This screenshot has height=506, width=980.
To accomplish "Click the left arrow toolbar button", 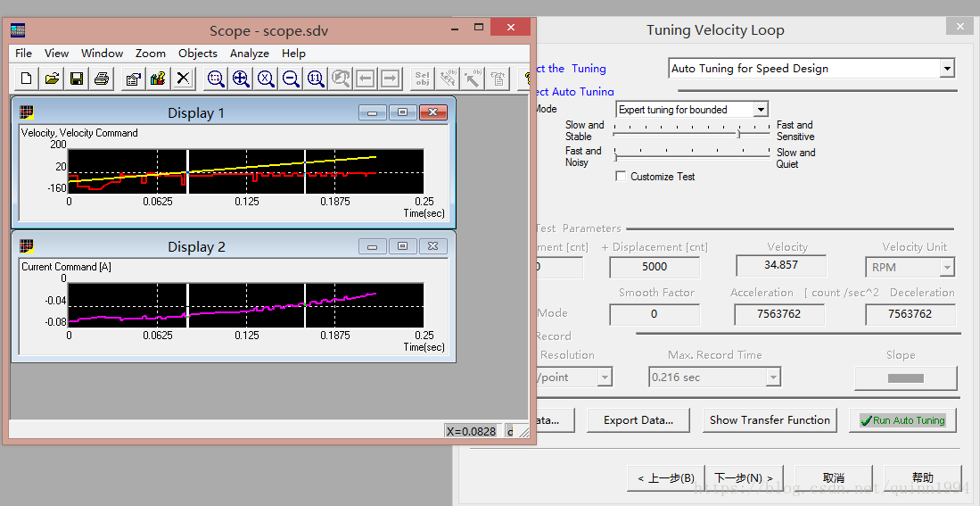I will tap(366, 79).
